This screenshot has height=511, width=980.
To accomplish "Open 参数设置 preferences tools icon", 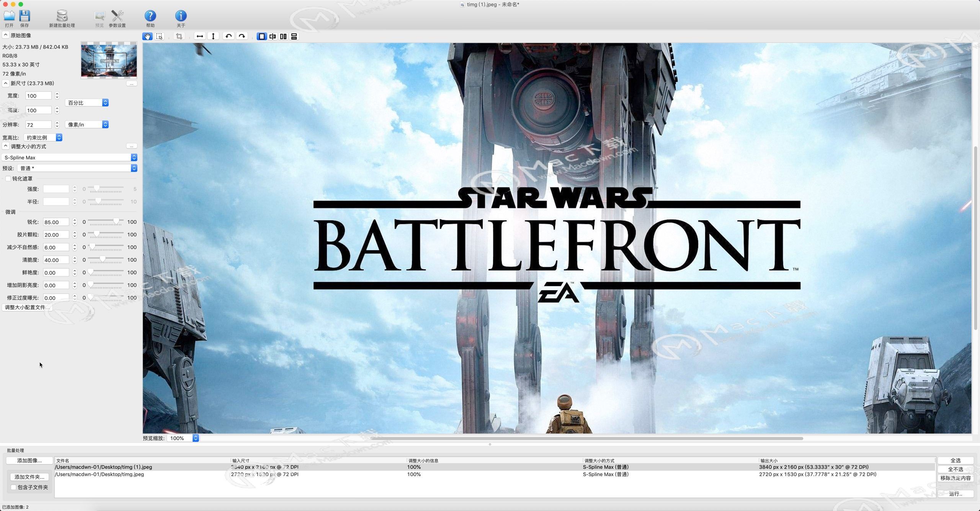I will coord(117,16).
